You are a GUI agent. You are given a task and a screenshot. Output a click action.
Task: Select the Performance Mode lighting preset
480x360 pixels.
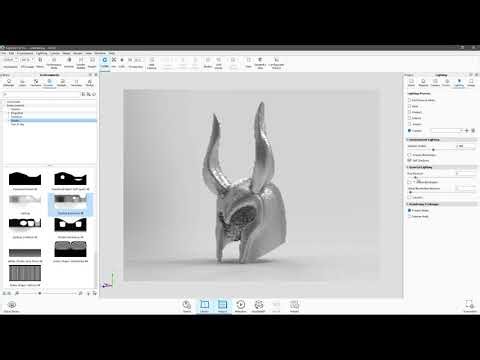(410, 100)
